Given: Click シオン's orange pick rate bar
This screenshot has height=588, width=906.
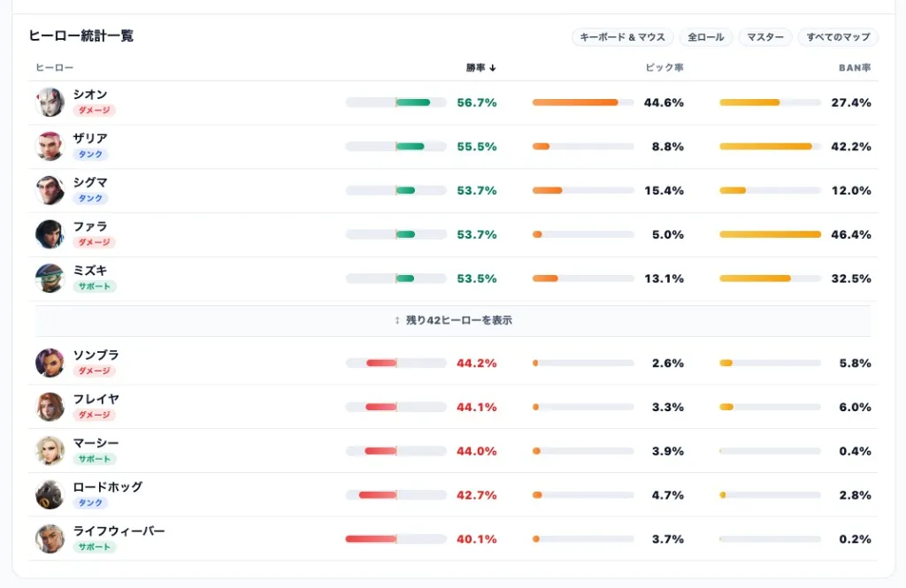Looking at the screenshot, I should 575,103.
